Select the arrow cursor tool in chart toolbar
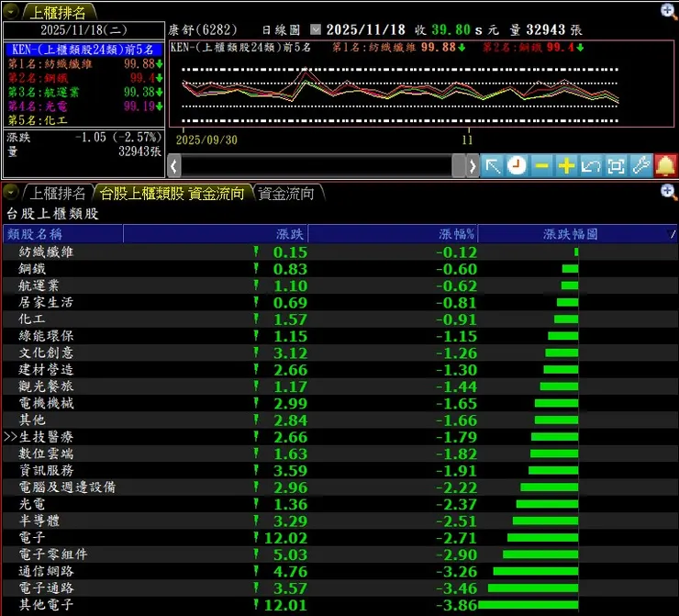 [493, 166]
